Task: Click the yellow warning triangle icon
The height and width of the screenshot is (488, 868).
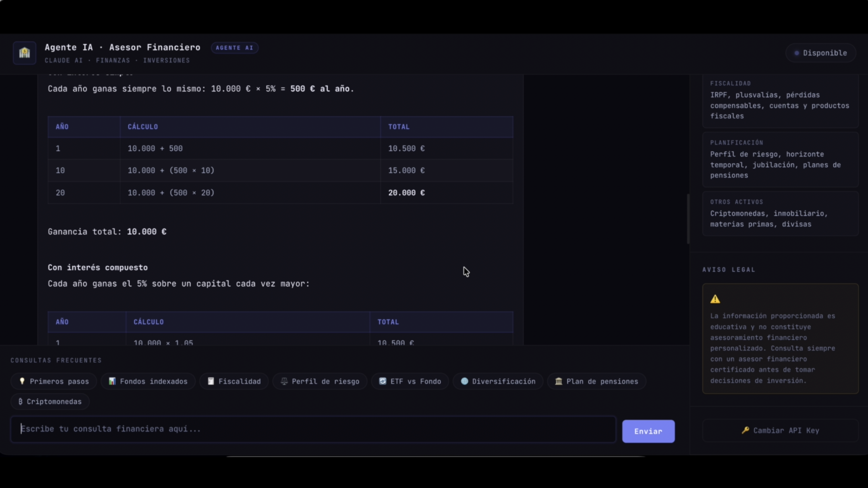Action: point(715,299)
